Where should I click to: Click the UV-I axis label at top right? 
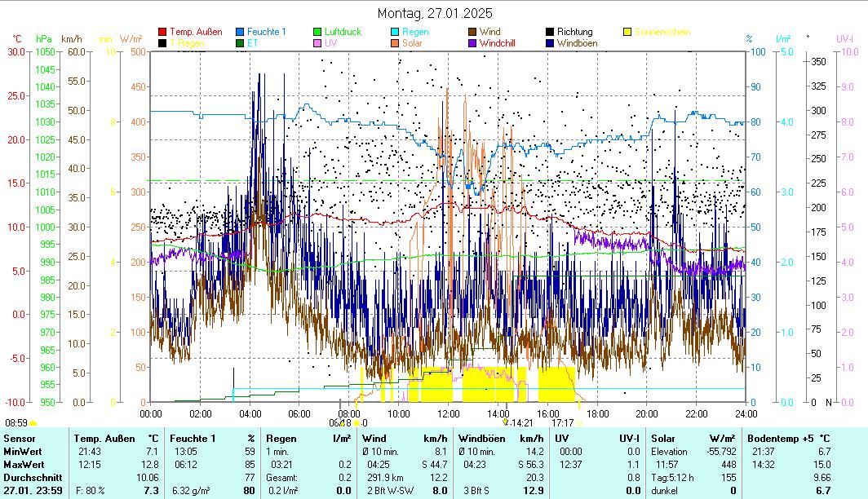coord(844,38)
